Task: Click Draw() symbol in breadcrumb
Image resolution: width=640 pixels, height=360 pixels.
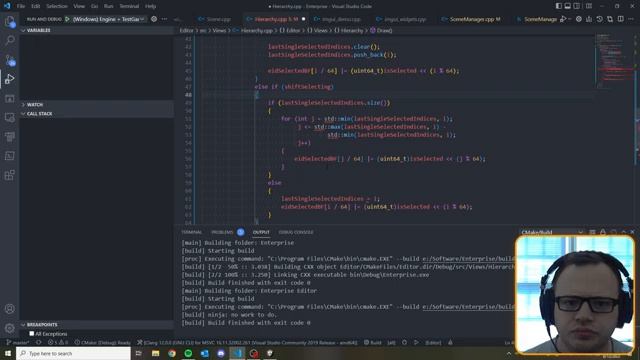Action: tap(384, 31)
